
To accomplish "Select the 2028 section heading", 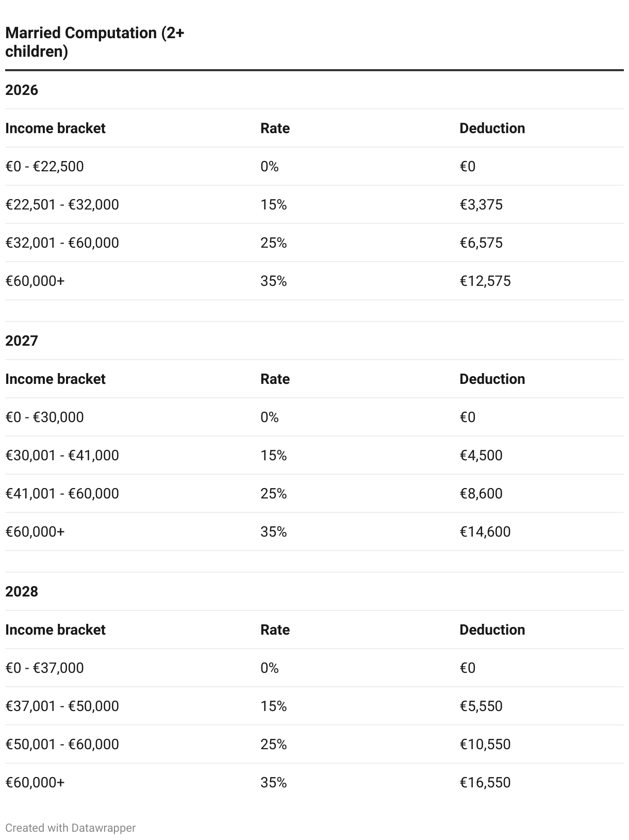I will [22, 592].
